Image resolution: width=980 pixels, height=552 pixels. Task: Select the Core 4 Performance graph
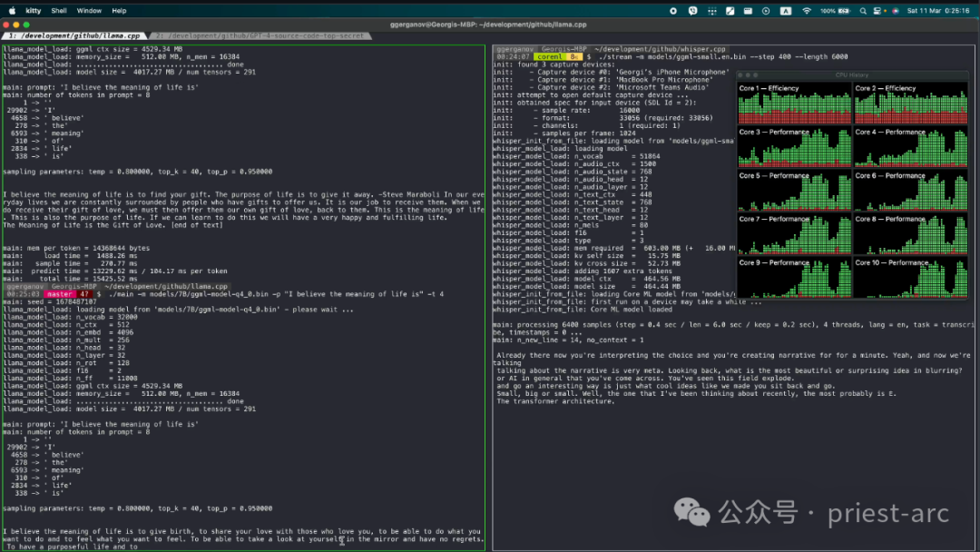click(910, 148)
